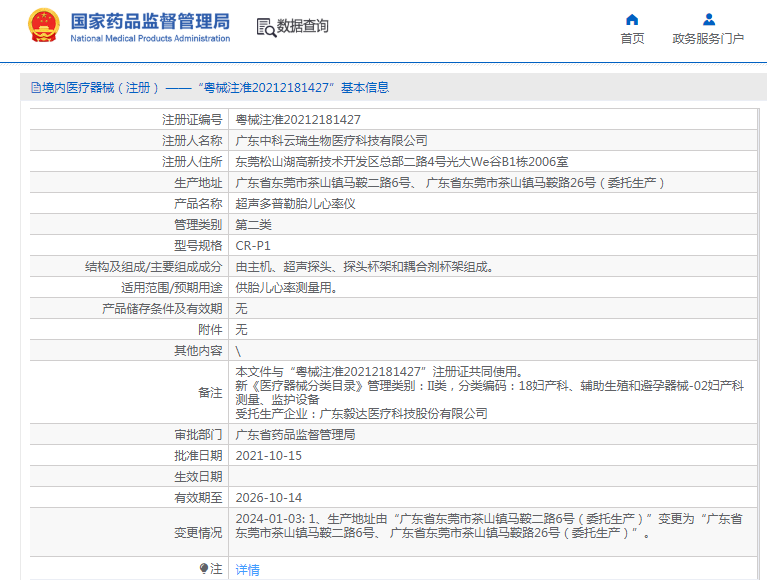Screen dimensions: 767x580
Task: Click the 生产地址 label
Action: (198, 183)
